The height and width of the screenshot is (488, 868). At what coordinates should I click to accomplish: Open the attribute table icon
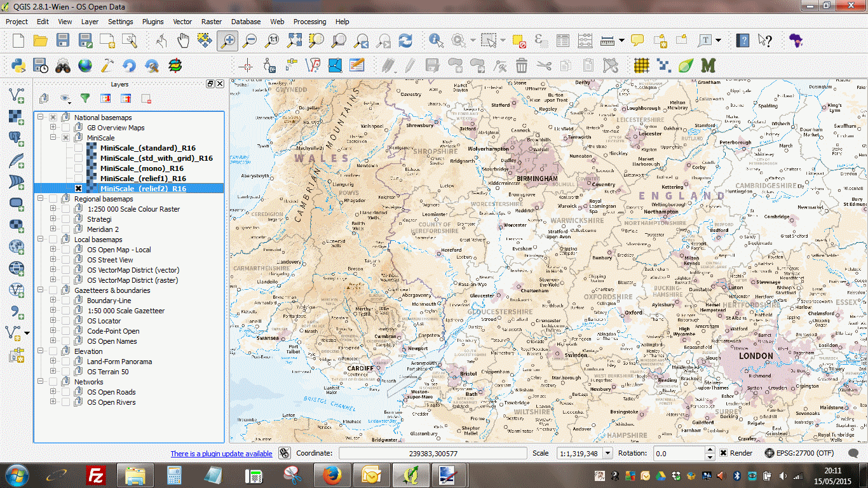tap(563, 41)
